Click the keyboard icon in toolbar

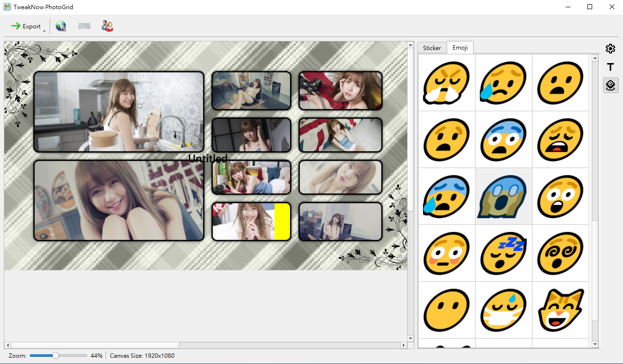[84, 26]
